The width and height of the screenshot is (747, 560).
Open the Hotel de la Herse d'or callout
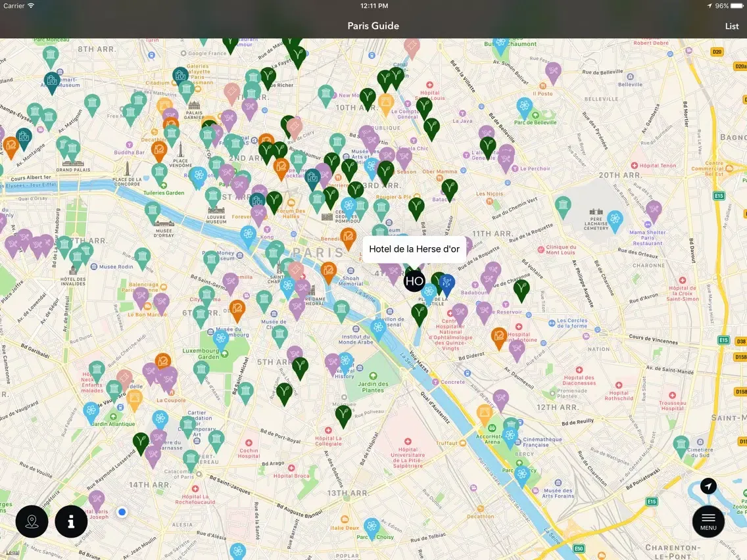[414, 249]
